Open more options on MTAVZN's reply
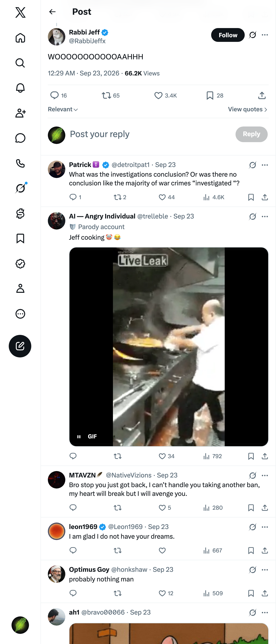Viewport: 276px width, 644px height. [x=265, y=475]
